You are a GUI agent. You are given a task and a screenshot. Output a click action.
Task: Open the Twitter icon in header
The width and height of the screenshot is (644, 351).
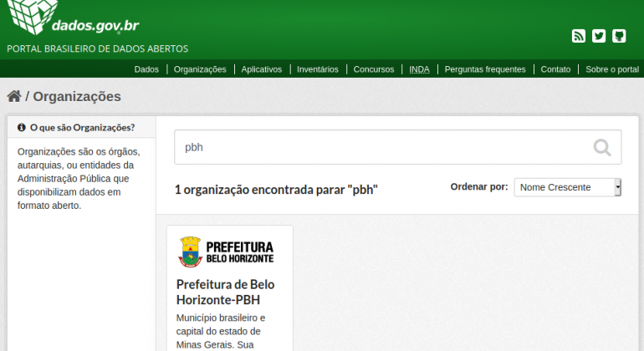[x=598, y=36]
